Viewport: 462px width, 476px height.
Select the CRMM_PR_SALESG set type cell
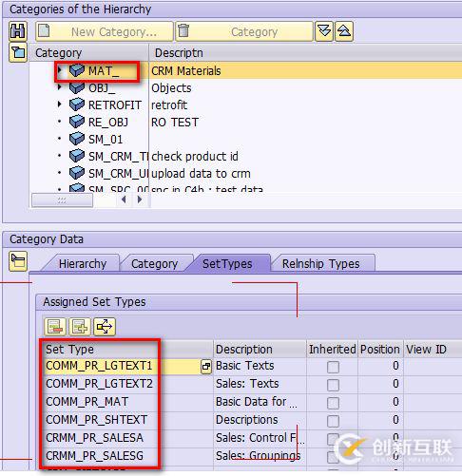[127, 456]
